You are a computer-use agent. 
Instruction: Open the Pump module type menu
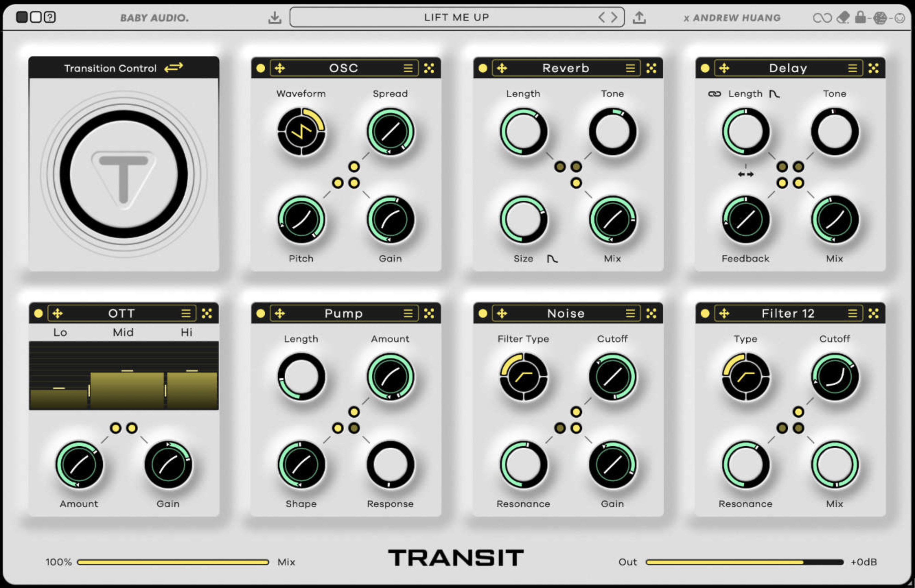point(408,314)
